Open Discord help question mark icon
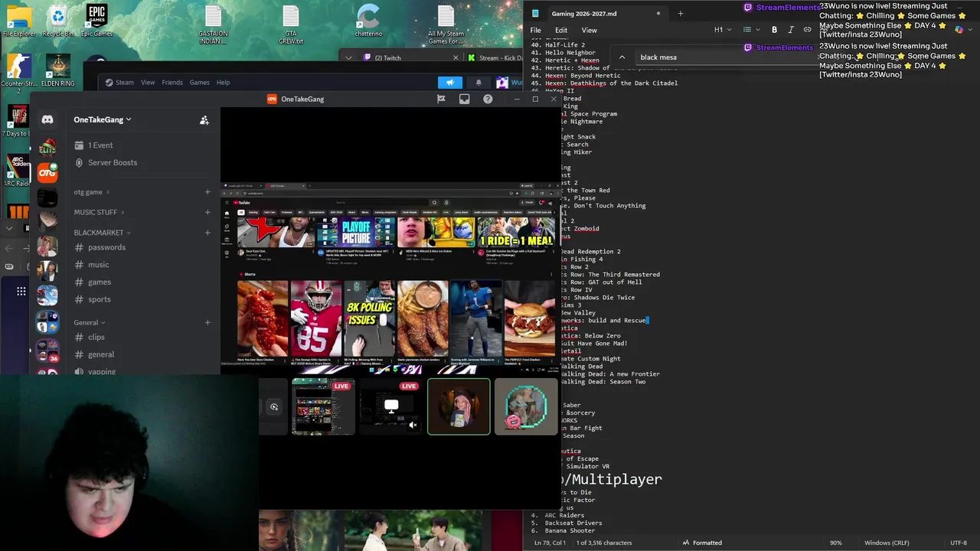Image resolution: width=980 pixels, height=551 pixels. pyautogui.click(x=488, y=99)
